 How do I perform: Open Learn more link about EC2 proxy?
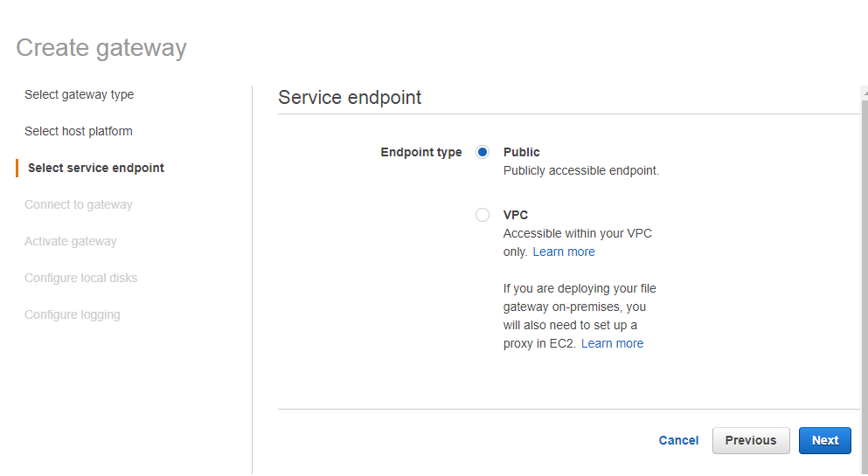(612, 343)
